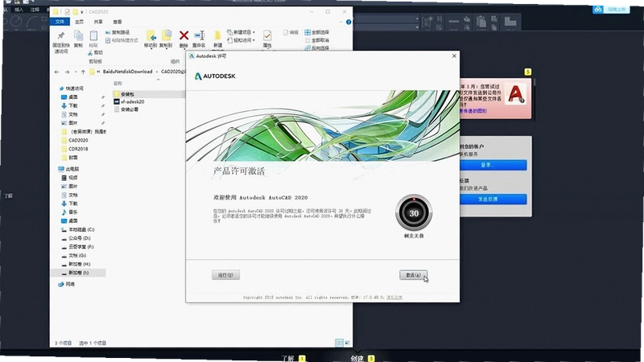The width and height of the screenshot is (644, 362).
Task: Click the 新建 folder icon in ribbon
Action: point(217,36)
